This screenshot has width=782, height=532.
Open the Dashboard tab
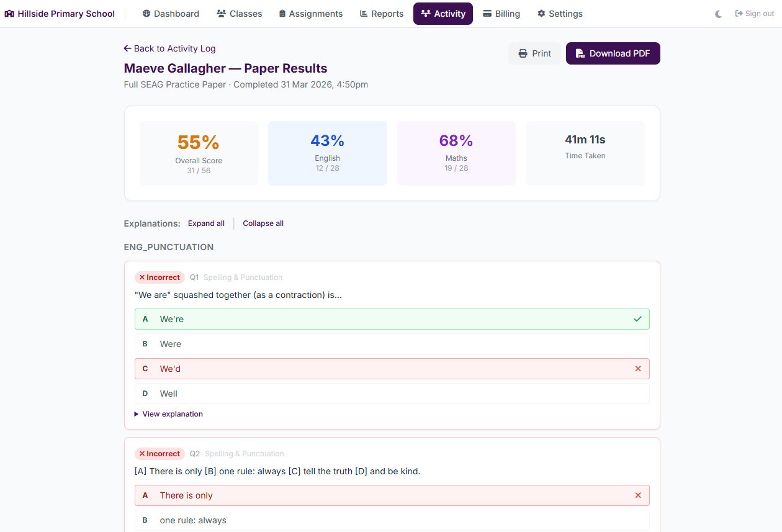tap(171, 14)
